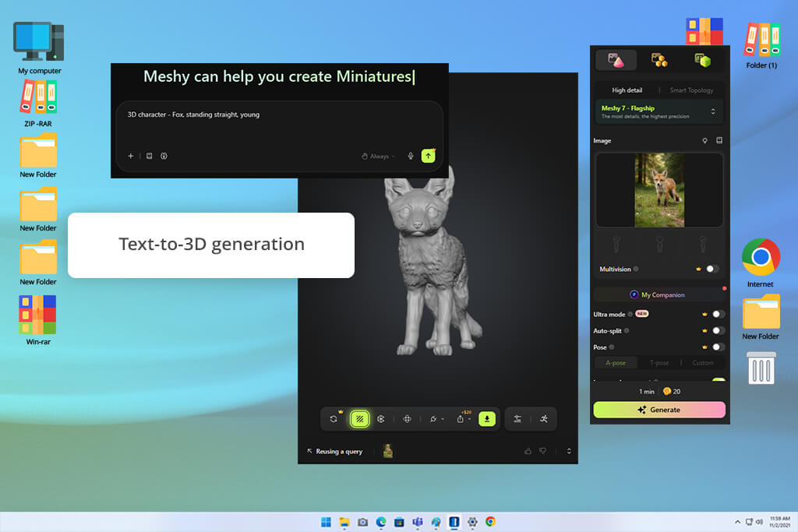Click the running figure animate icon

[x=544, y=419]
